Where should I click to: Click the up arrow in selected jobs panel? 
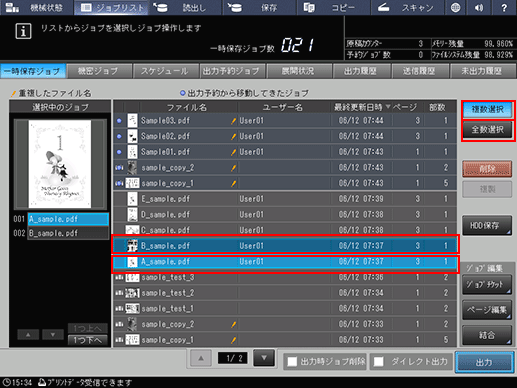click(x=28, y=334)
